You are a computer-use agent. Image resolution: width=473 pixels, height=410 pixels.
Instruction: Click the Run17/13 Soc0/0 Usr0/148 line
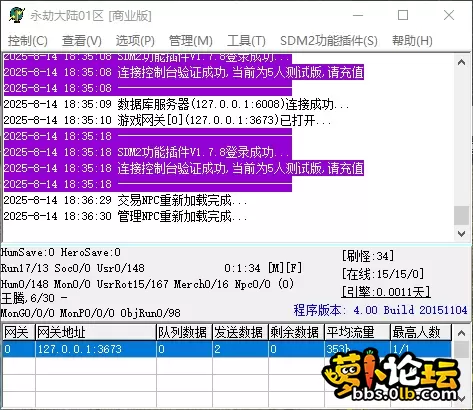pos(73,268)
